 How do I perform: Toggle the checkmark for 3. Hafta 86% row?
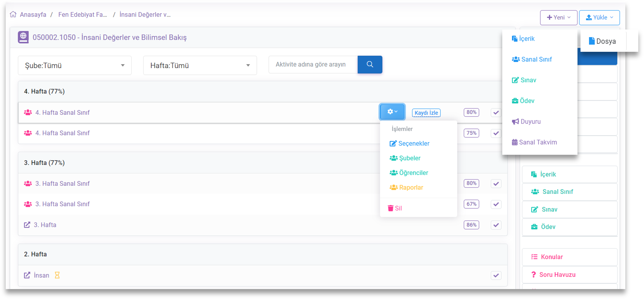(x=496, y=225)
